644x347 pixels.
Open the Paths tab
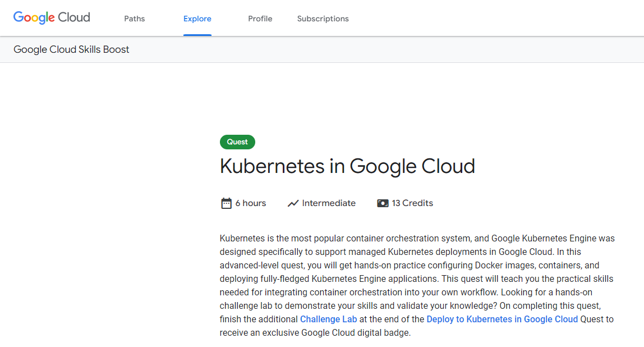134,19
